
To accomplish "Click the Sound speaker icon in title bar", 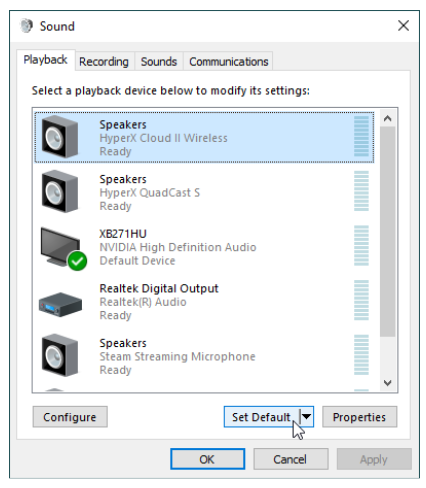I will pyautogui.click(x=27, y=26).
